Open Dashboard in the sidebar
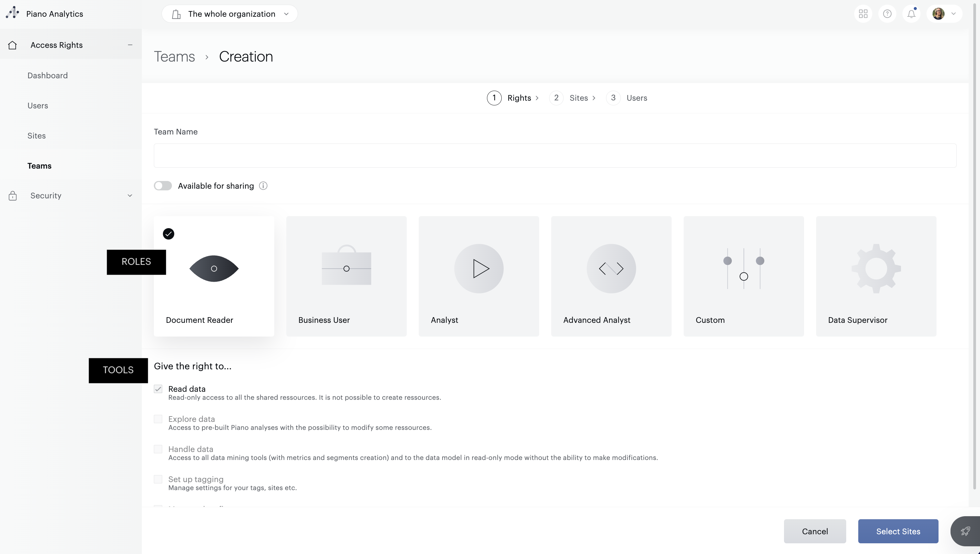Viewport: 980px width, 554px height. click(47, 75)
